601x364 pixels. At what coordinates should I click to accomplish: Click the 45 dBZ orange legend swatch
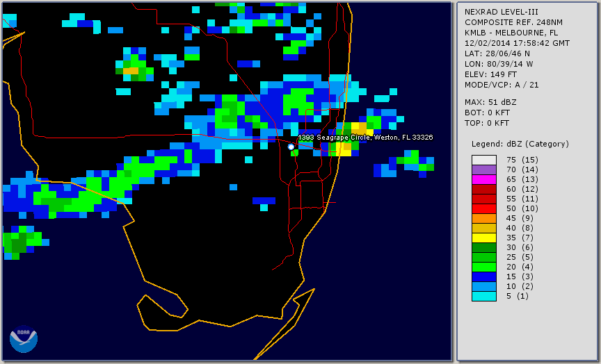click(x=483, y=219)
